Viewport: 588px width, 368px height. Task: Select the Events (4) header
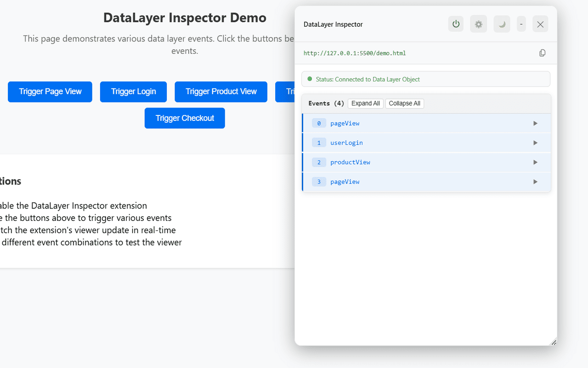[x=326, y=103]
